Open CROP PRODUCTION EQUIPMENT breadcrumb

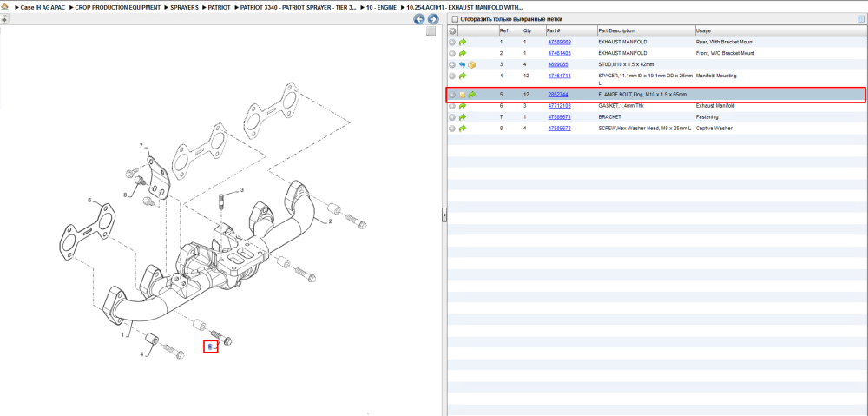pyautogui.click(x=118, y=8)
